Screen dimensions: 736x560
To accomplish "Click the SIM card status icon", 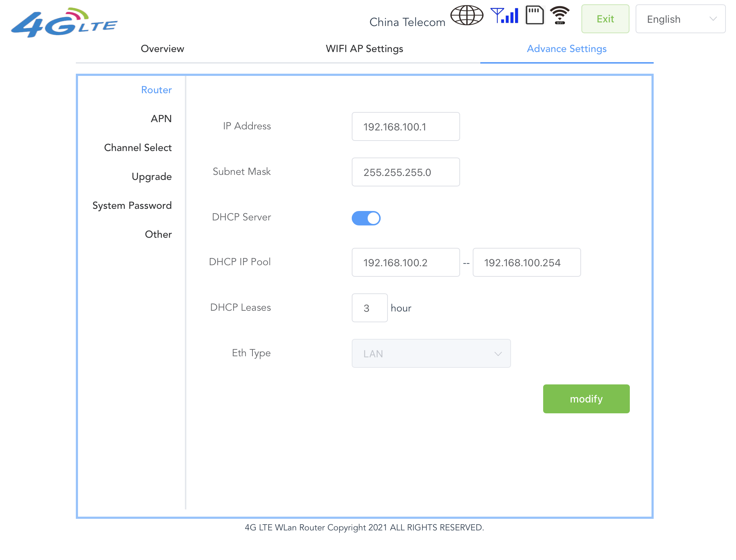I will click(x=534, y=16).
